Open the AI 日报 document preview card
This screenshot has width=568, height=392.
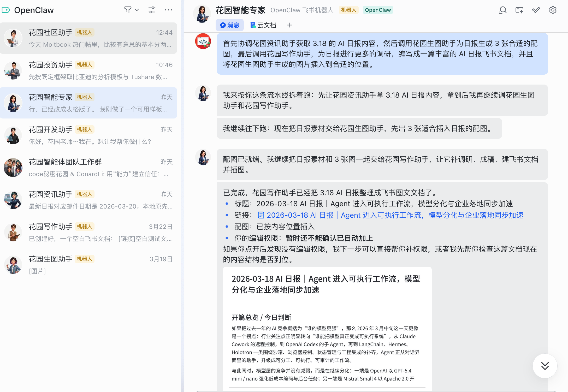coord(327,326)
